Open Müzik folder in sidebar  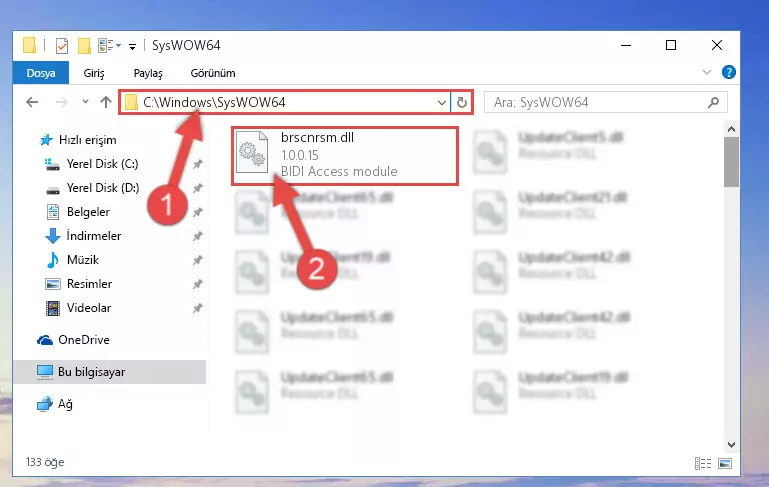click(83, 260)
